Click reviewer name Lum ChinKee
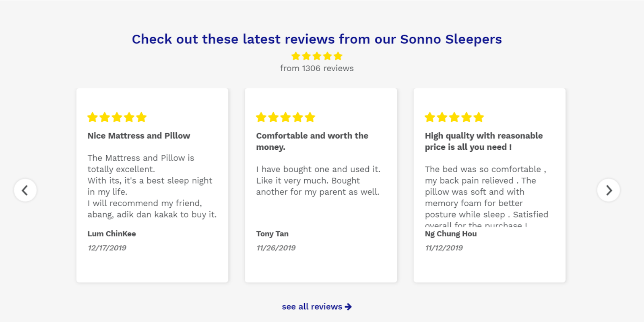This screenshot has height=322, width=644. coord(112,234)
